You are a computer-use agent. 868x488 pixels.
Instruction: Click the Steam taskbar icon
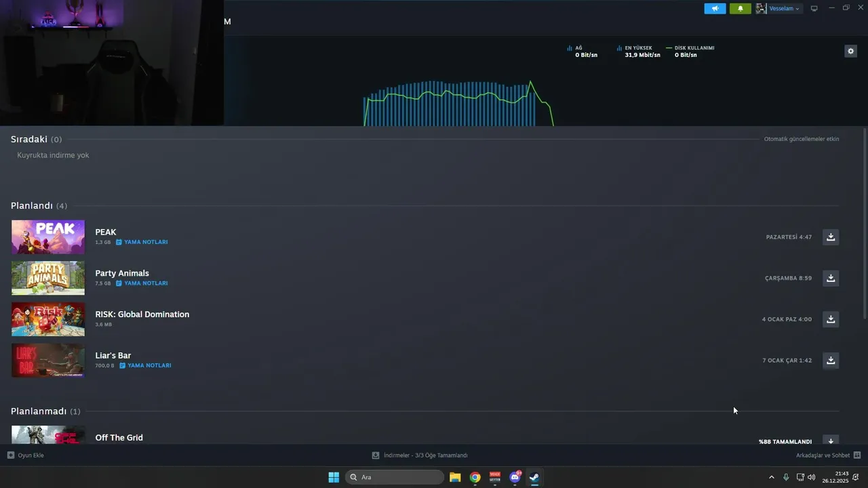point(534,477)
